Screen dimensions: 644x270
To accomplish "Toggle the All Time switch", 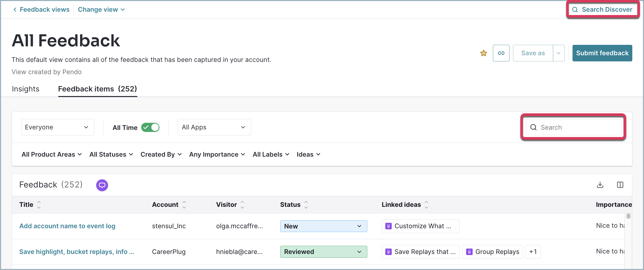I will 150,127.
